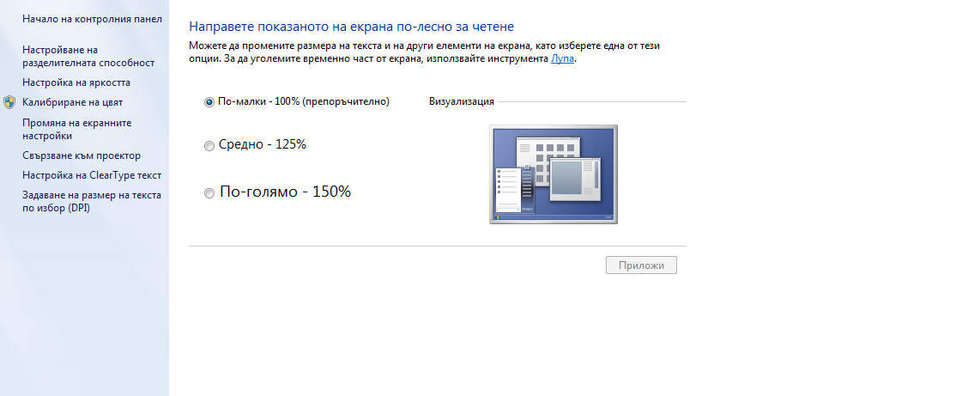This screenshot has height=396, width=980.
Task: Open Задаване на размер на текста (DPI)
Action: [91, 201]
